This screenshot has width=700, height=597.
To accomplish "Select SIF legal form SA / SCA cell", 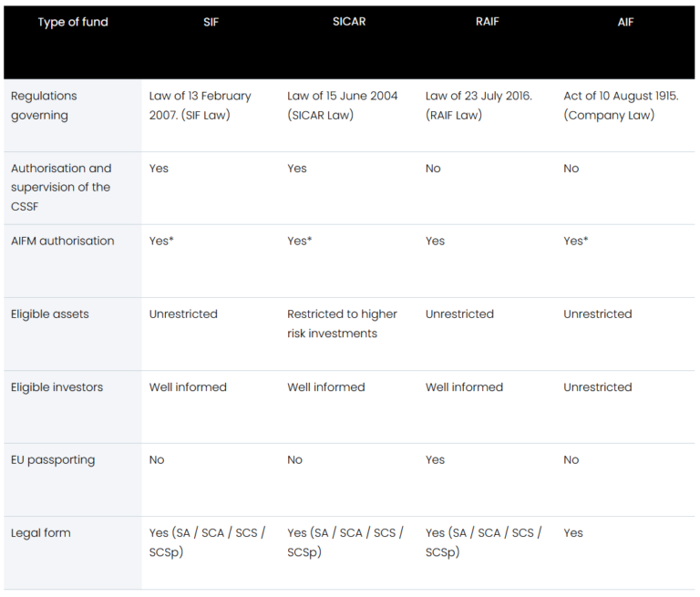I will pos(207,542).
